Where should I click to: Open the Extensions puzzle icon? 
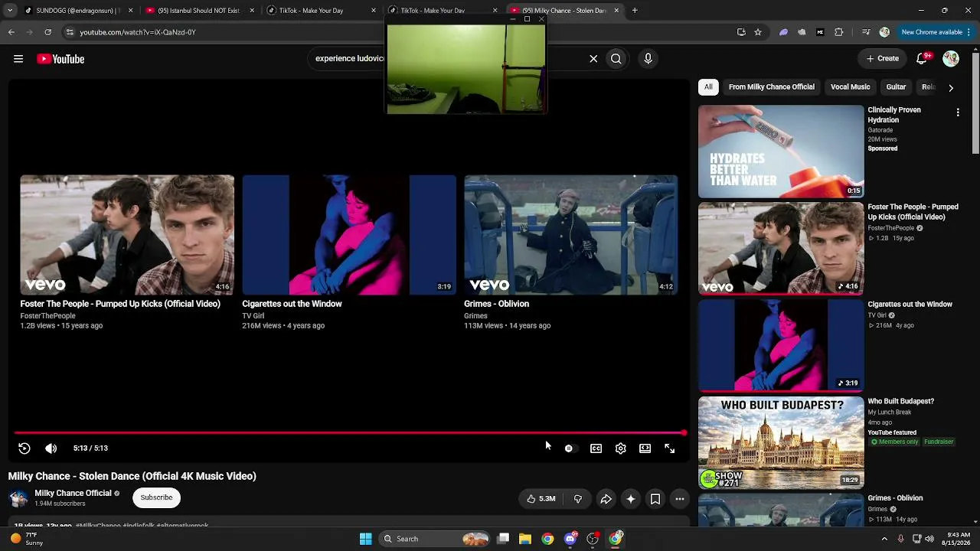[x=839, y=32]
